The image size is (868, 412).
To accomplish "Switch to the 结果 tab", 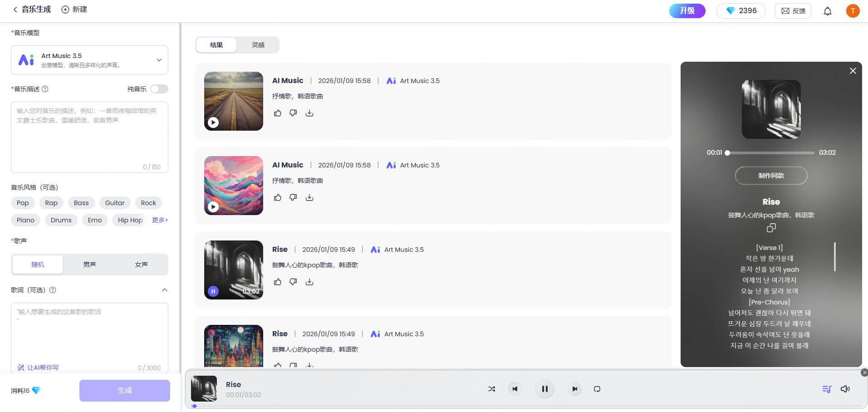I will (216, 45).
